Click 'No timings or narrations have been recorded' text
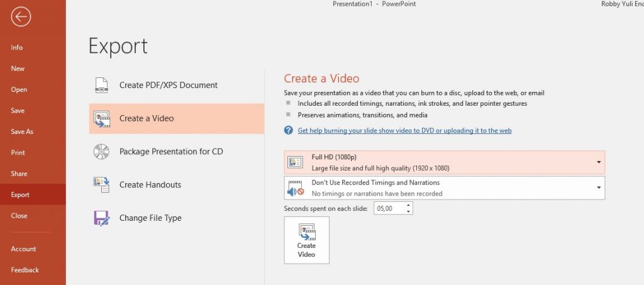644x285 pixels. click(x=377, y=193)
